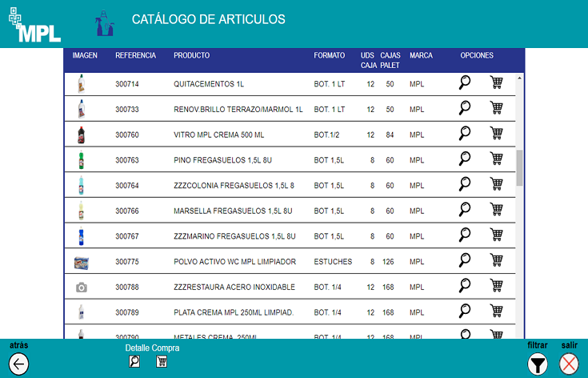Viewport: 588px width, 378px height.
Task: Add ZZZMARINO FREGASUELOS to cart
Action: coord(497,235)
